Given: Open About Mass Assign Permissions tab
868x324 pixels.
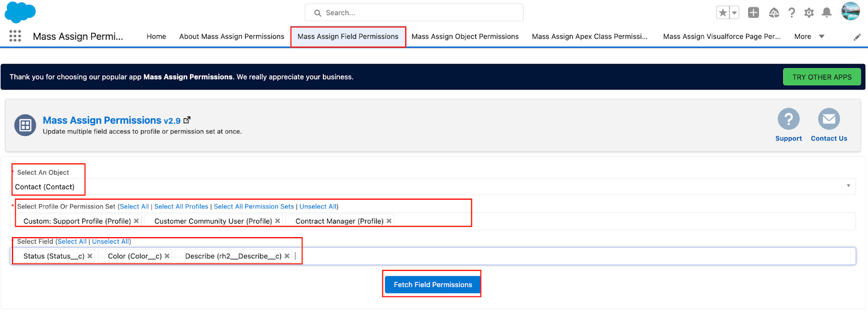Looking at the screenshot, I should tap(232, 36).
